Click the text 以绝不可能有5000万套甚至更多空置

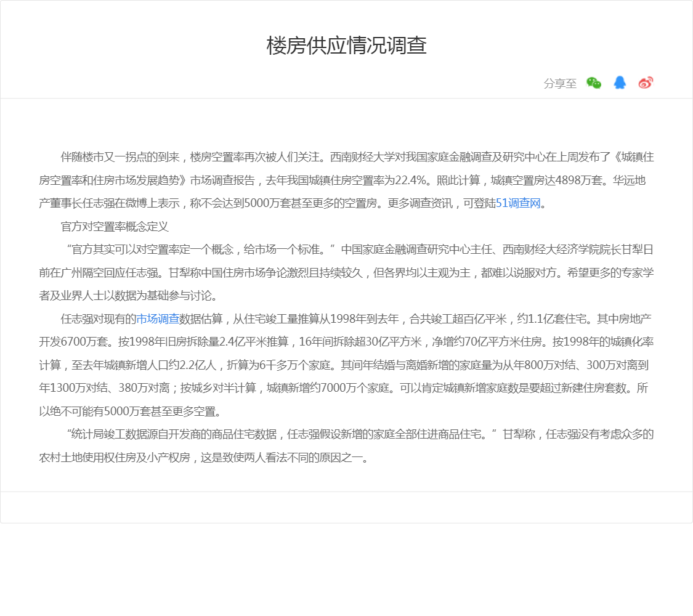[x=128, y=411]
